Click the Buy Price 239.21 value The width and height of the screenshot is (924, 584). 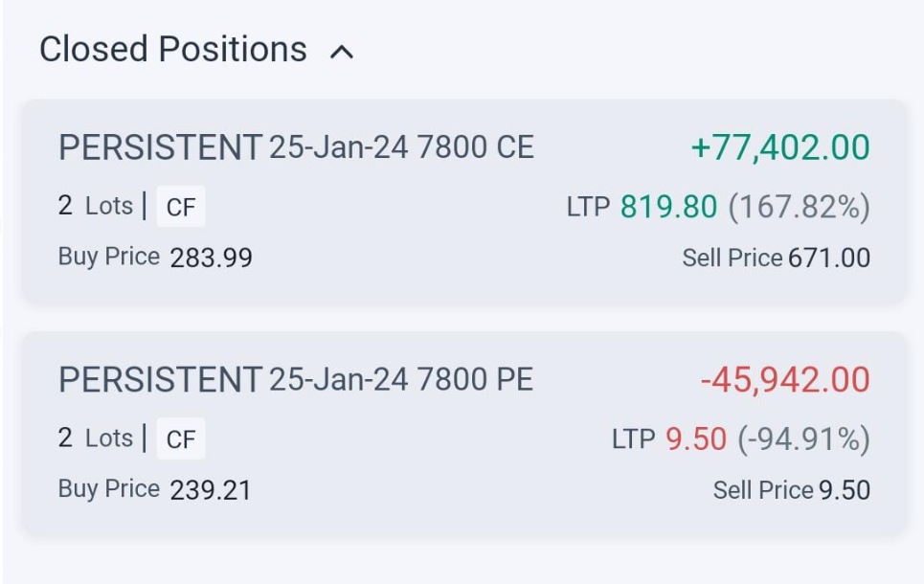[211, 490]
